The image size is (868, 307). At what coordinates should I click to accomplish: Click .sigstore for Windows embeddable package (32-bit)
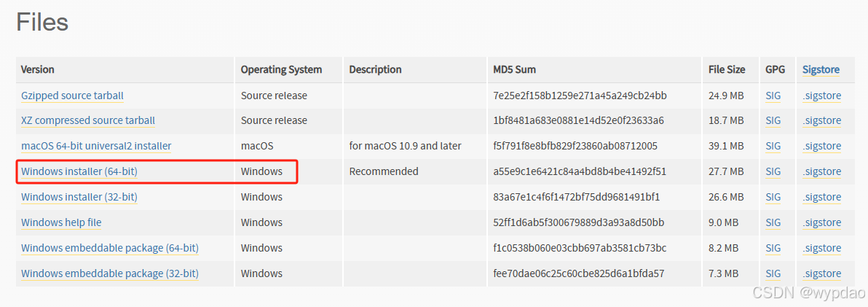coord(822,273)
